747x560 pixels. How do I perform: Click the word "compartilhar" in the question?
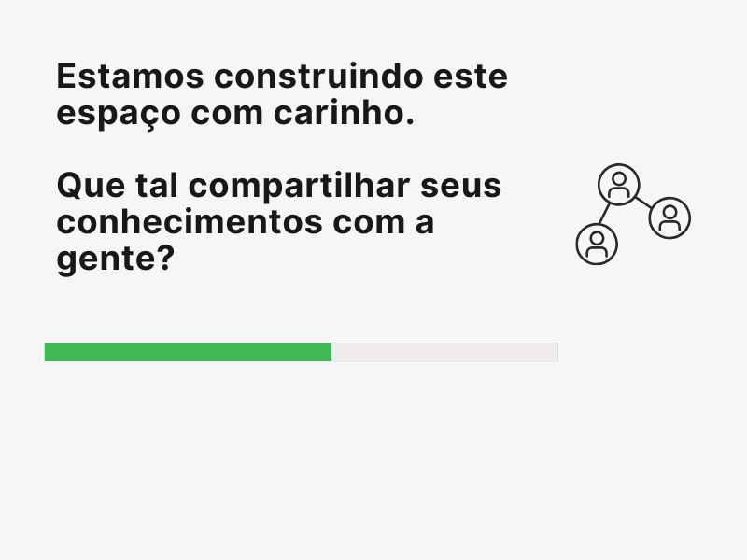[x=299, y=187]
